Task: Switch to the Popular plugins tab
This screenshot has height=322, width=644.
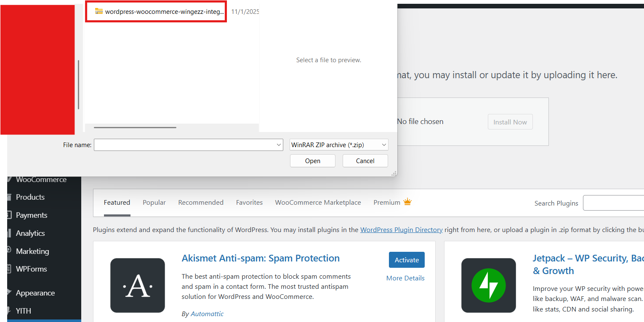Action: [154, 203]
